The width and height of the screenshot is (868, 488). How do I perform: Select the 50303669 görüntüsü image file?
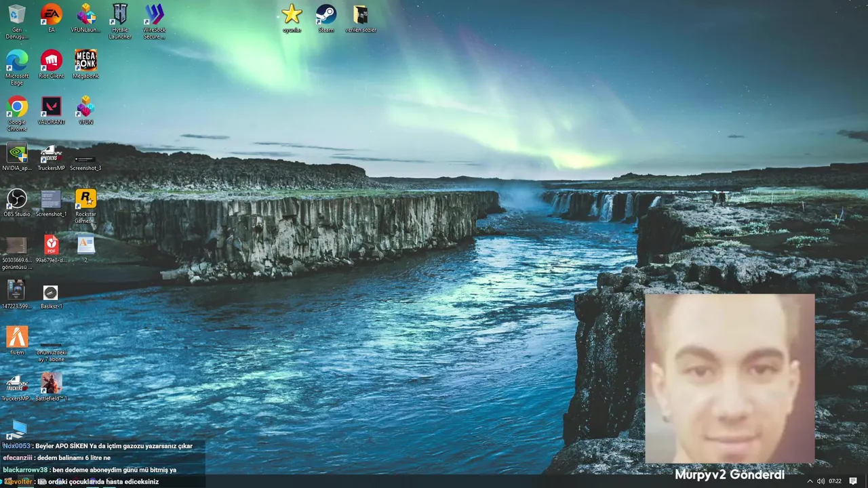[x=17, y=252]
